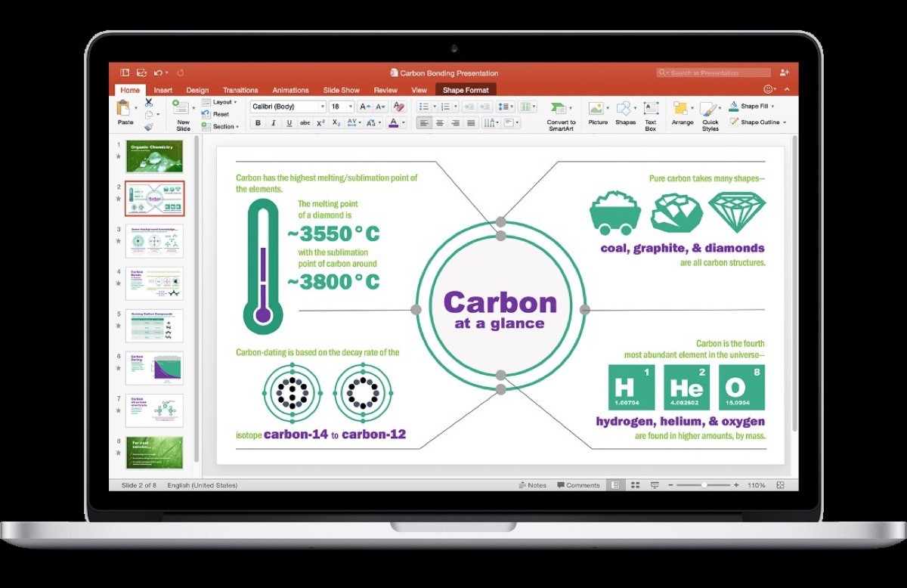Viewport: 907px width, 588px height.
Task: Click the Undo arrow icon
Action: [158, 73]
